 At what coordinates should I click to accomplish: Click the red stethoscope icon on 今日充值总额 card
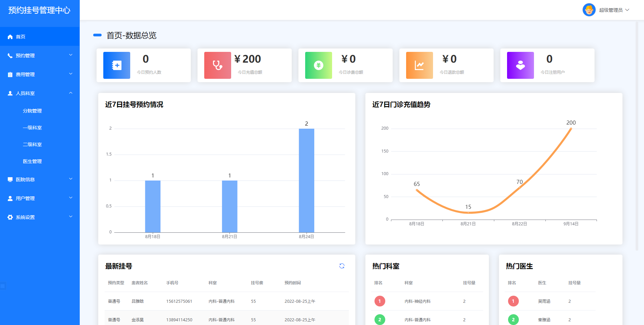(x=217, y=65)
